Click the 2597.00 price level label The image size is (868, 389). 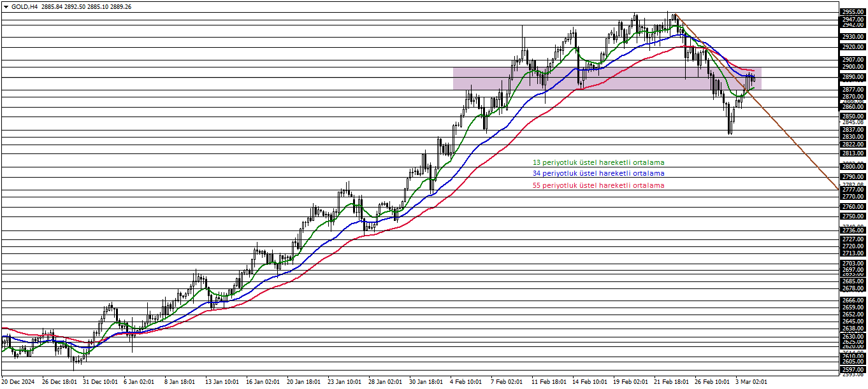click(853, 369)
